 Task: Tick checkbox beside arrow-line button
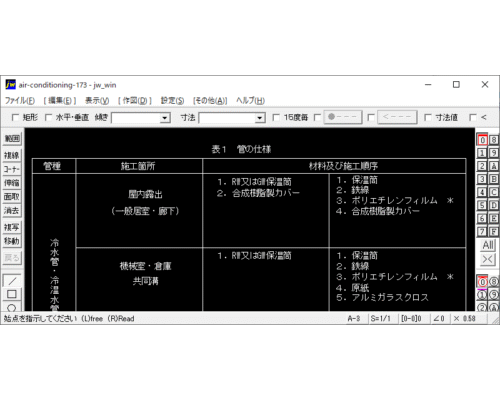pyautogui.click(x=371, y=117)
